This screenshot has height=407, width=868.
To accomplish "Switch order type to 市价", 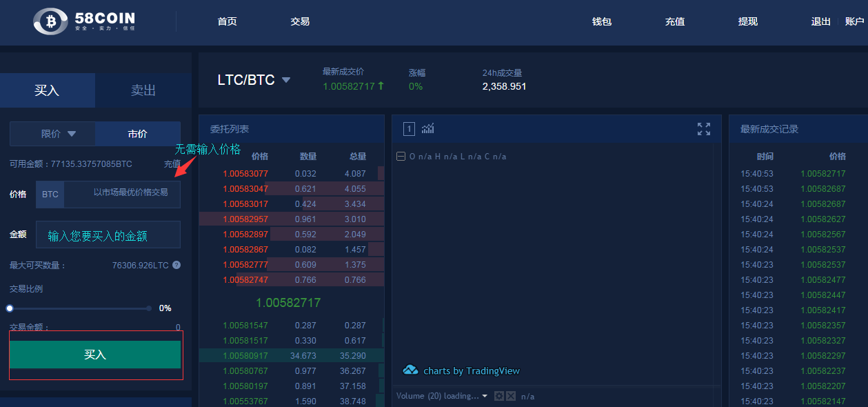I will click(x=138, y=134).
